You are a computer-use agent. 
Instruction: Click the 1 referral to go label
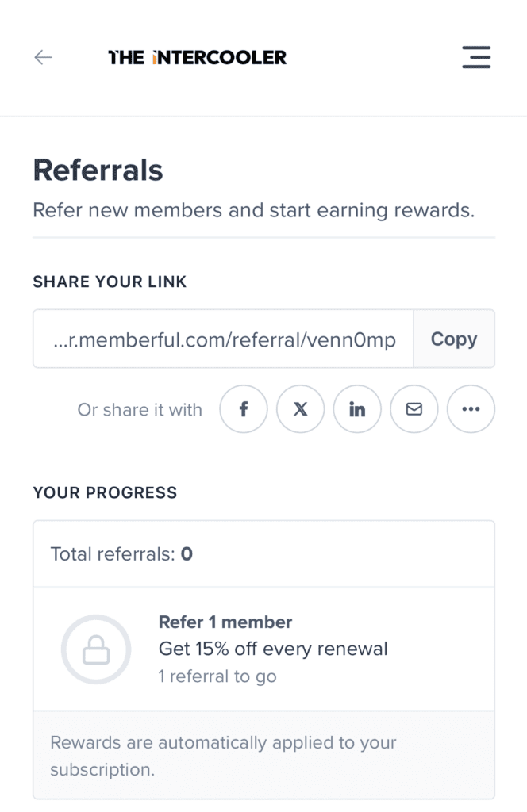click(217, 676)
